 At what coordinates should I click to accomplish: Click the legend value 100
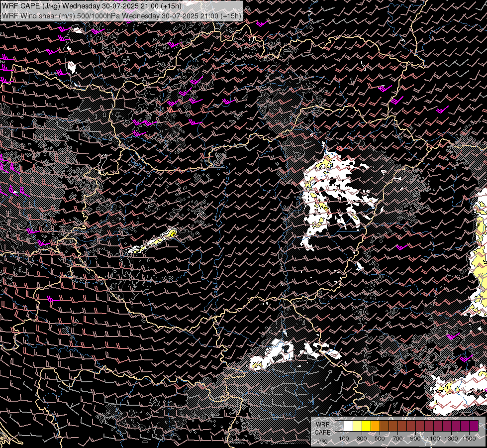click(344, 439)
